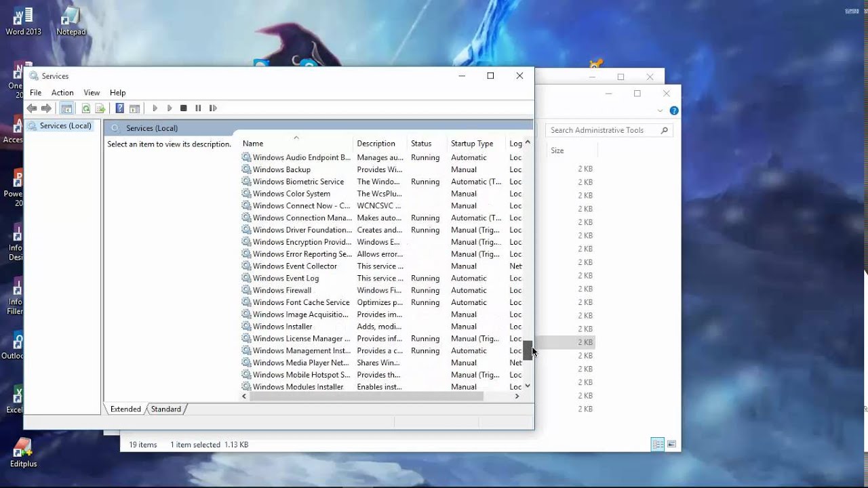This screenshot has width=868, height=488.
Task: Click the scroll left arrow of services list
Action: point(245,396)
